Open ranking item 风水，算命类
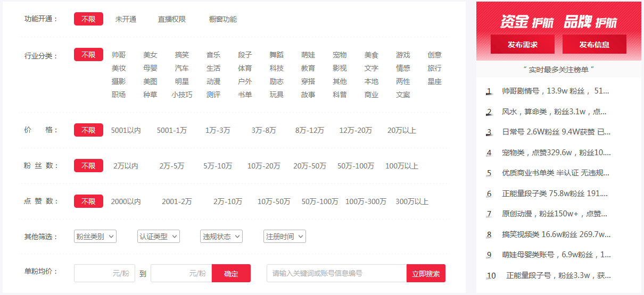 pos(554,112)
